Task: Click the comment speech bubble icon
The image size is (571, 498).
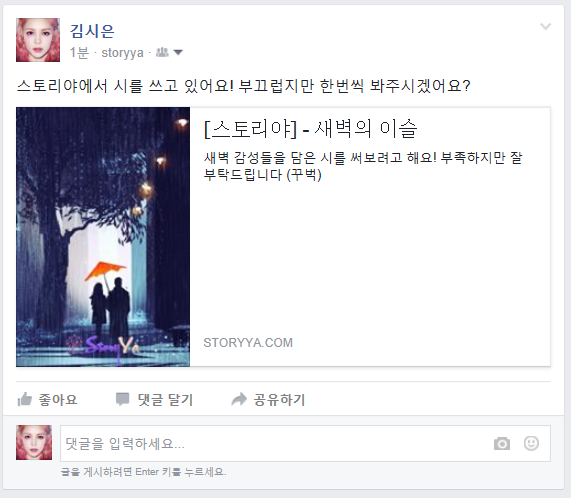Action: [x=122, y=399]
